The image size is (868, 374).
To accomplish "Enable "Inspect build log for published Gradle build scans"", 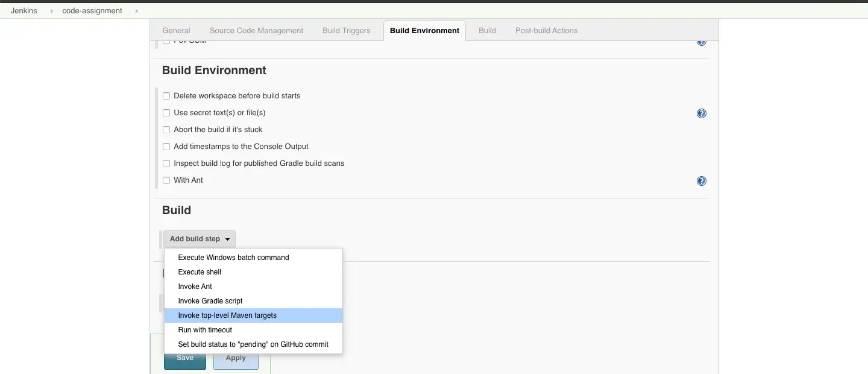I will coord(166,163).
